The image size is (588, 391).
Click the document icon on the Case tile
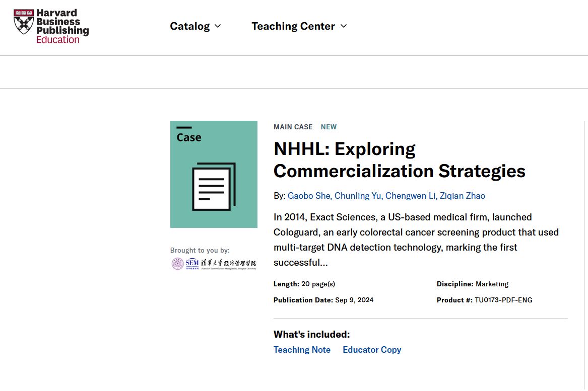(x=214, y=186)
